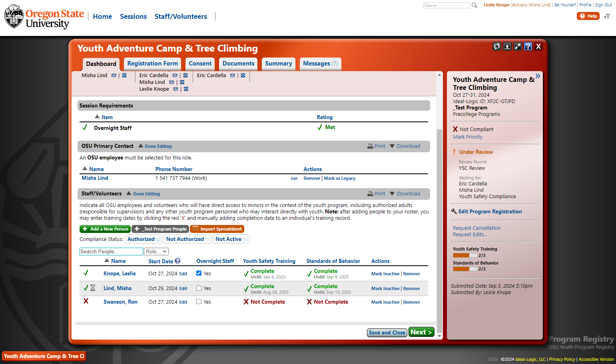
Task: Click the Oregon State University logo
Action: [44, 17]
